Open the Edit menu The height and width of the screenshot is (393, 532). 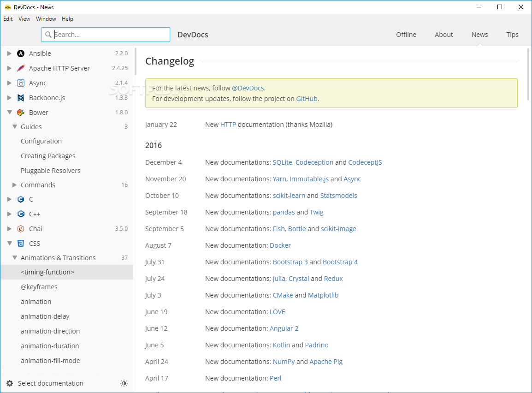point(8,19)
